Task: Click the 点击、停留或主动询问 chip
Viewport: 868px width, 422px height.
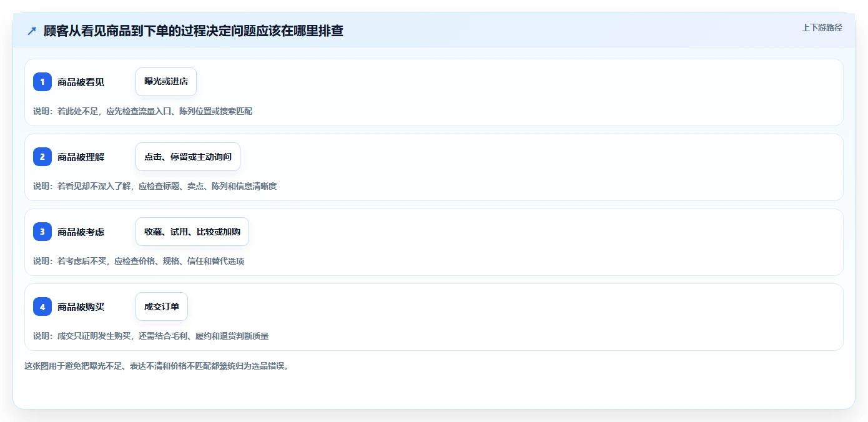Action: point(188,157)
